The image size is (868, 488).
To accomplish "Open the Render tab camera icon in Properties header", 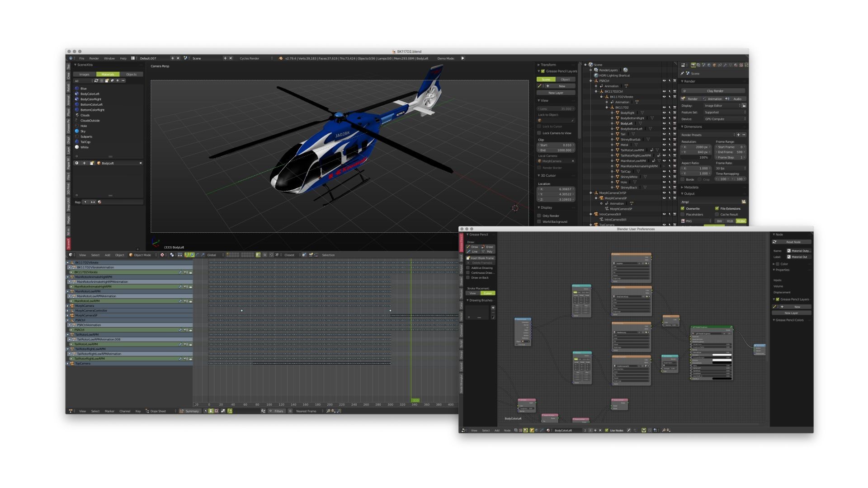I will coord(693,65).
